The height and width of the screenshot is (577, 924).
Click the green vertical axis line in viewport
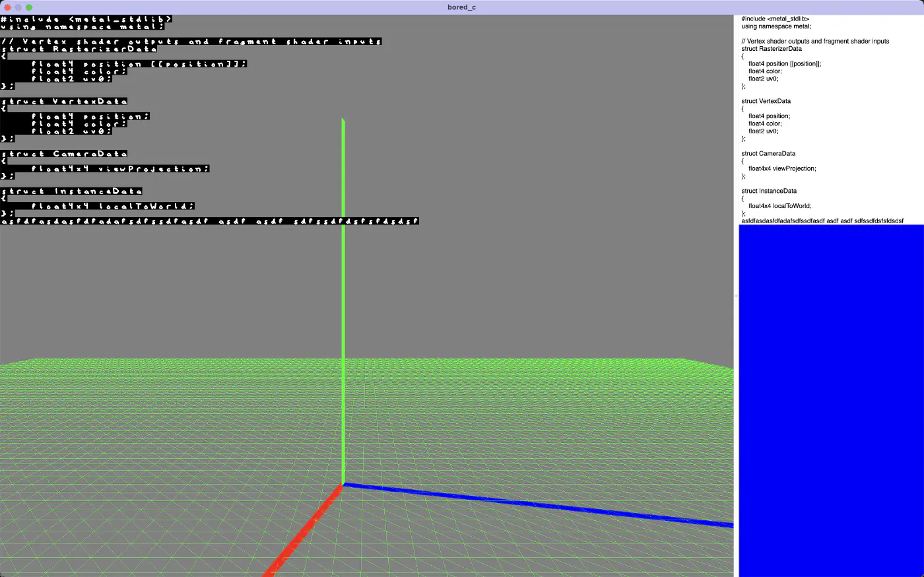[343, 297]
